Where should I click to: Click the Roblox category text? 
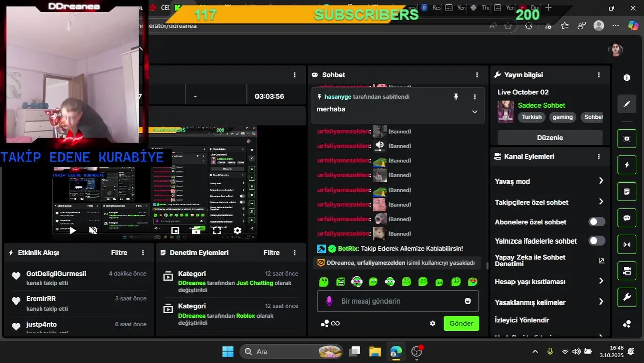pyautogui.click(x=245, y=316)
